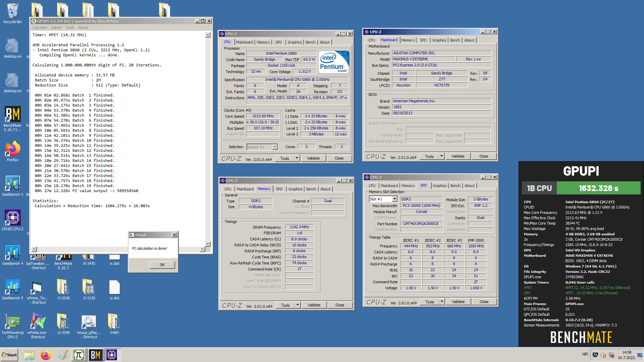Launch TechPowerUp GPU-Z from the desktop
Viewport: 644px width, 362px height.
click(12, 326)
